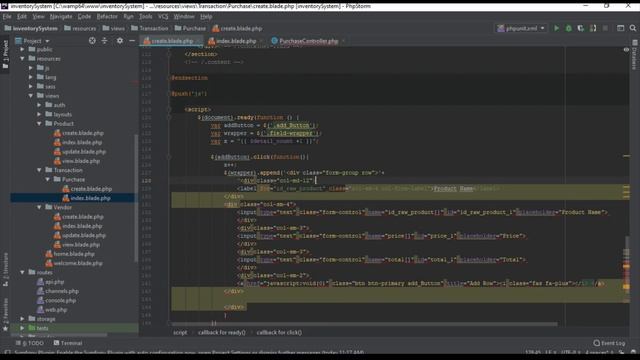Image resolution: width=640 pixels, height=360 pixels.
Task: Open the Database tool window on right stripe
Action: 635,56
